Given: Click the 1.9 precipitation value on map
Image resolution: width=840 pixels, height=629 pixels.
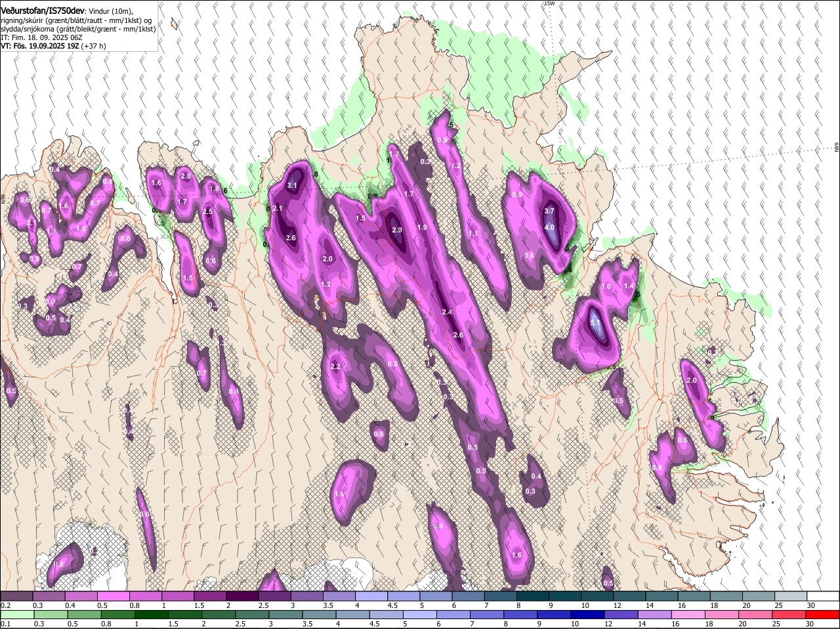Looking at the screenshot, I should tap(423, 227).
